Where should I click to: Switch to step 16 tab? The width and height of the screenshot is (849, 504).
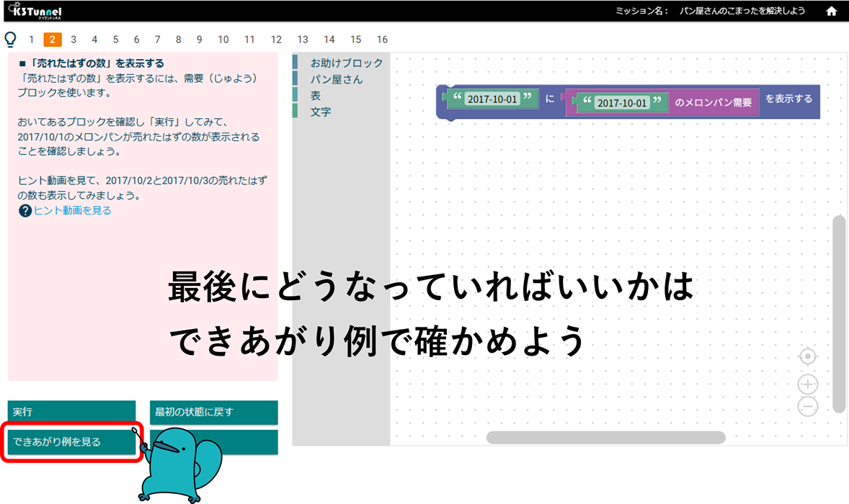382,40
